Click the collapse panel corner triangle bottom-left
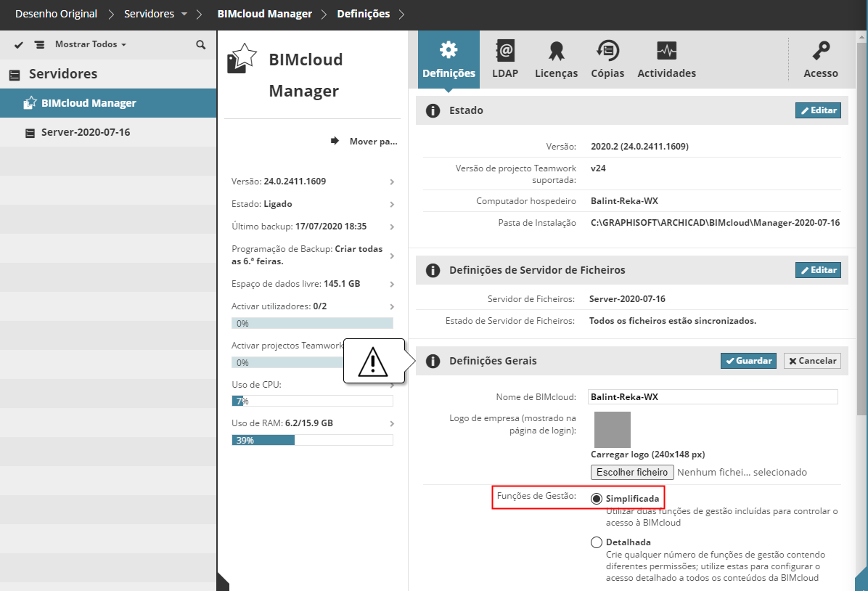 point(223,582)
